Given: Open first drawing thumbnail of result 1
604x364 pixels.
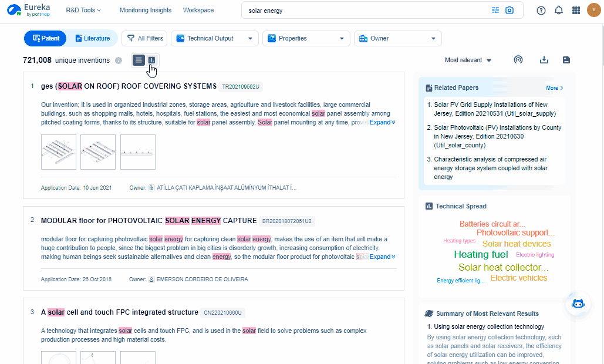Looking at the screenshot, I should click(x=59, y=151).
